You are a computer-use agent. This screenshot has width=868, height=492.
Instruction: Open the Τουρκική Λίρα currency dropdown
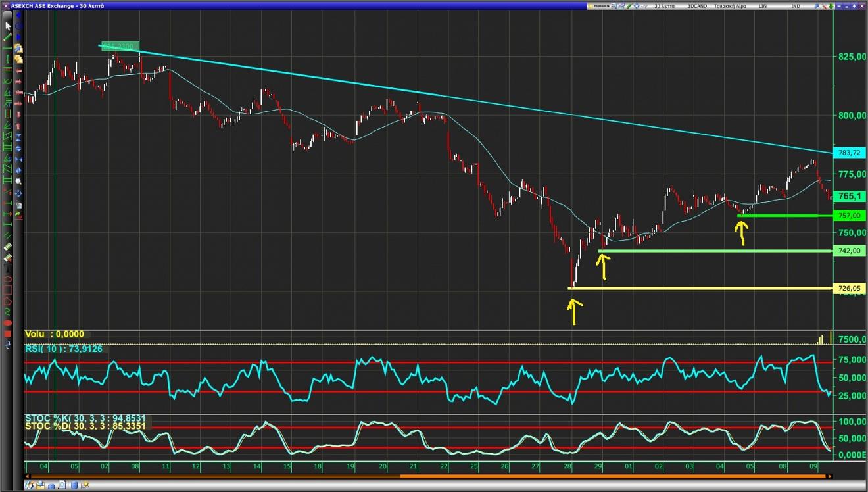click(730, 6)
